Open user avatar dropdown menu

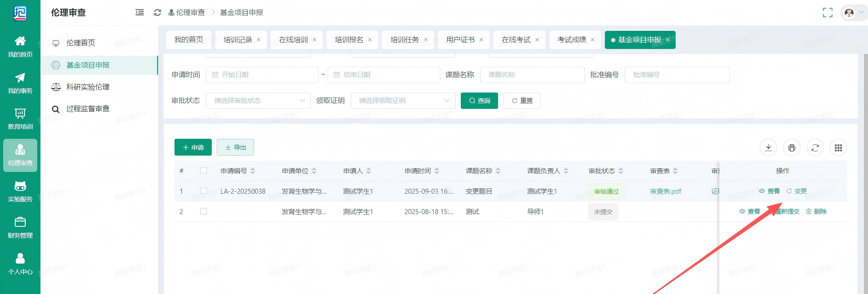pyautogui.click(x=853, y=13)
